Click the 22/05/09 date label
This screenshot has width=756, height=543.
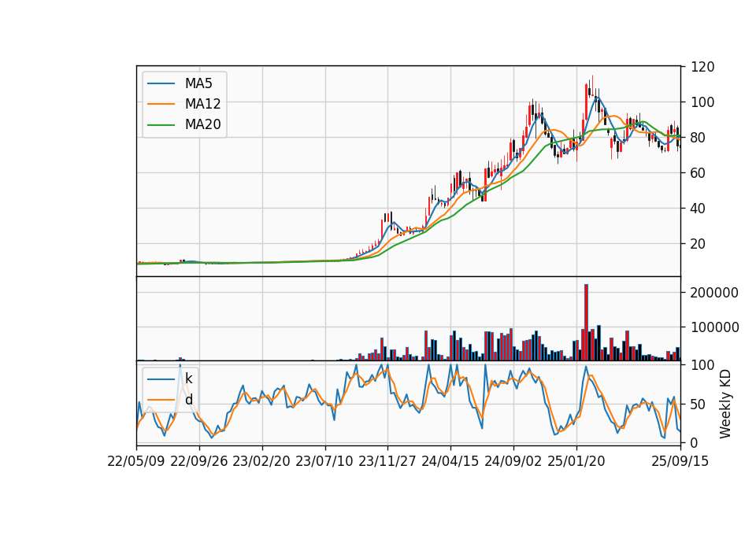tap(136, 461)
